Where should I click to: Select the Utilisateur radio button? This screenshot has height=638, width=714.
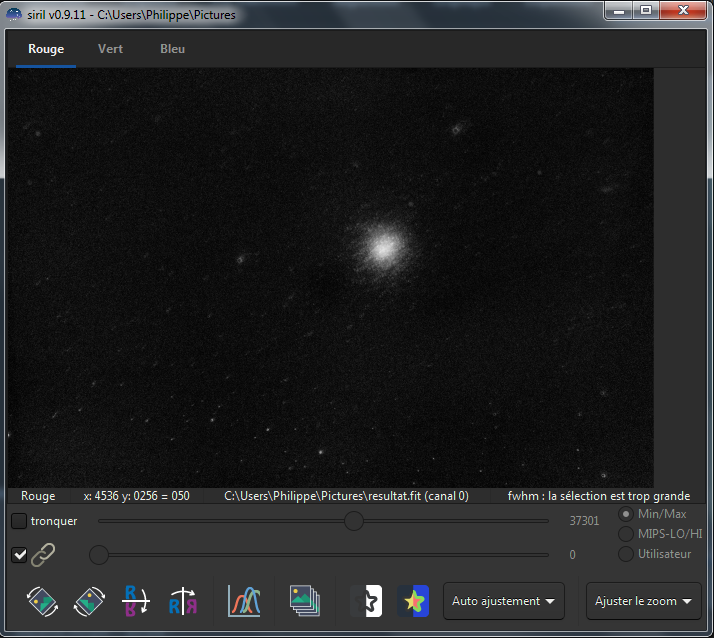pos(626,554)
